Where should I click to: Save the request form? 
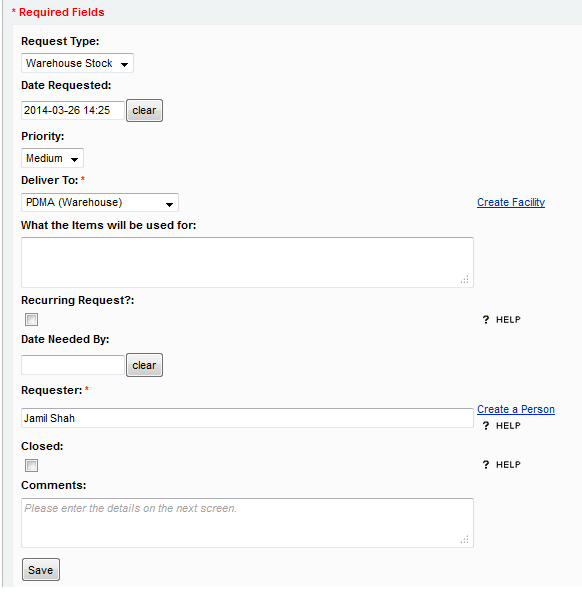40,570
